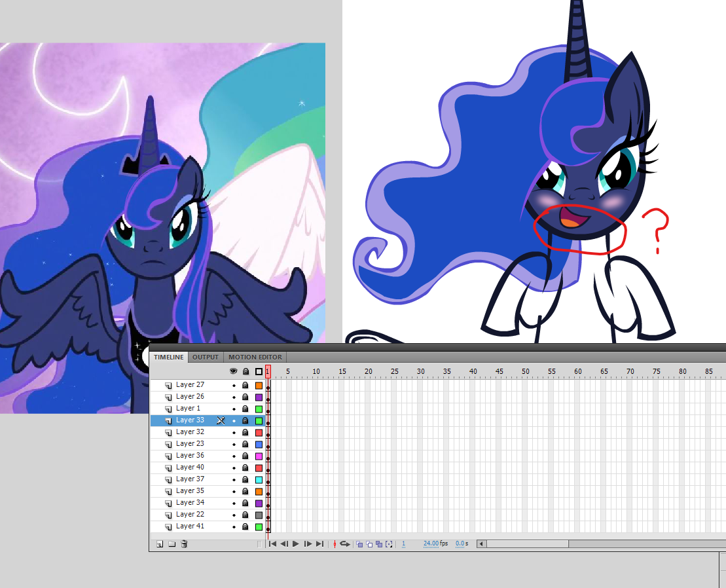Toggle lock on Layer 33

pyautogui.click(x=245, y=421)
